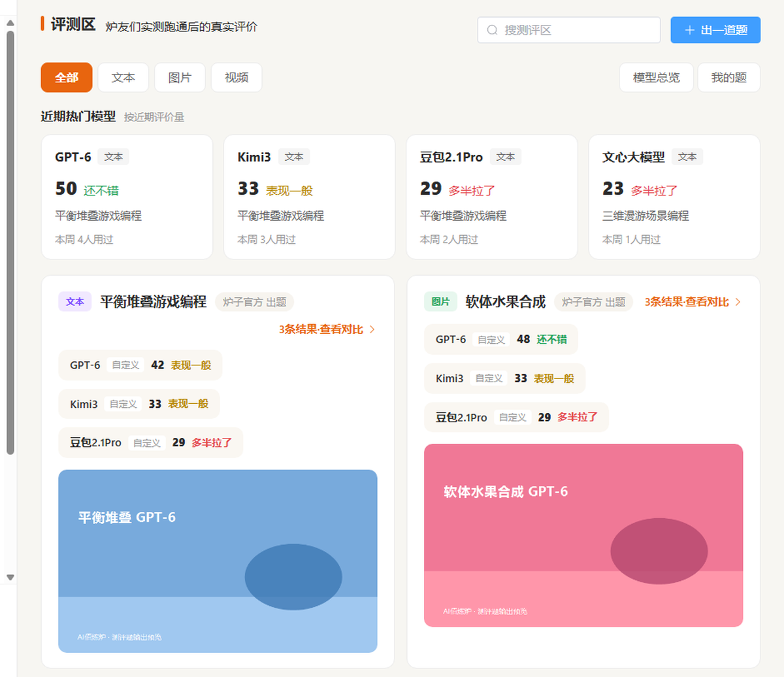784x677 pixels.
Task: Click the 本周 4人用过 text
Action: pyautogui.click(x=84, y=240)
